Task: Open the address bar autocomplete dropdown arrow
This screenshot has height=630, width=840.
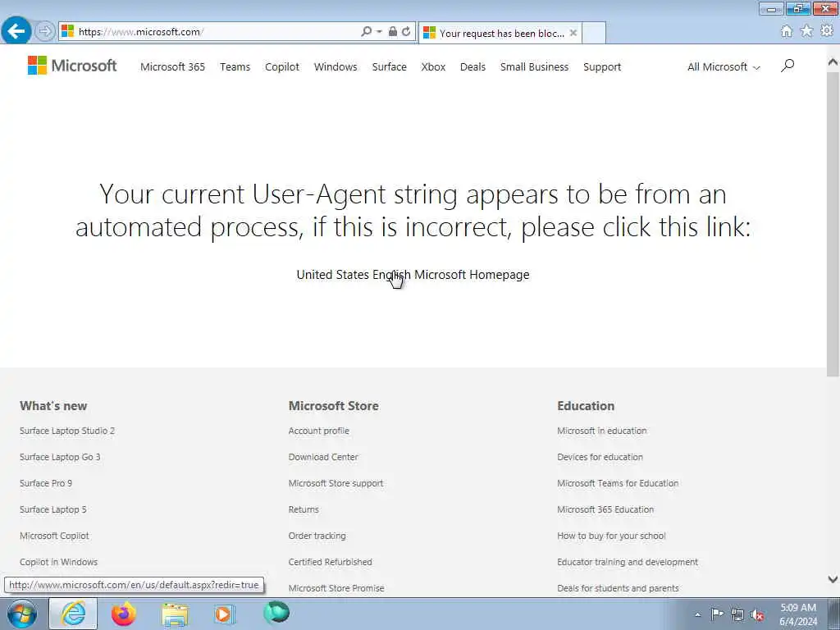Action: point(379,32)
